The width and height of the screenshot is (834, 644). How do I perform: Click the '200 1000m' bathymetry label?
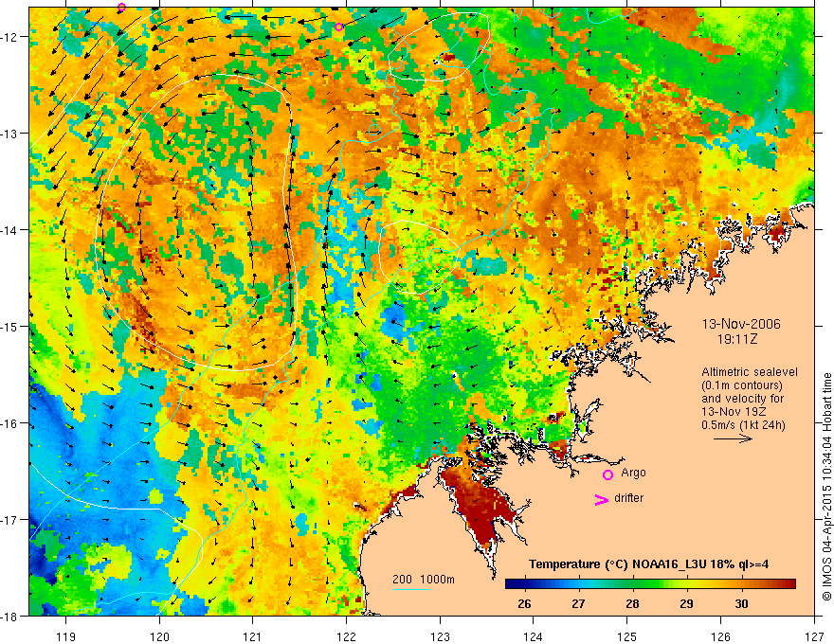click(x=424, y=580)
